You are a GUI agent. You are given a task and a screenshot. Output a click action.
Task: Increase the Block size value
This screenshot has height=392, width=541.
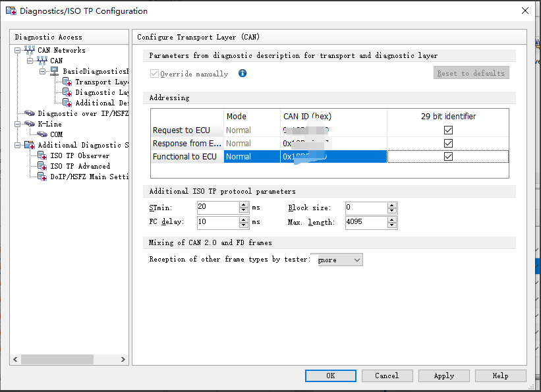point(391,205)
